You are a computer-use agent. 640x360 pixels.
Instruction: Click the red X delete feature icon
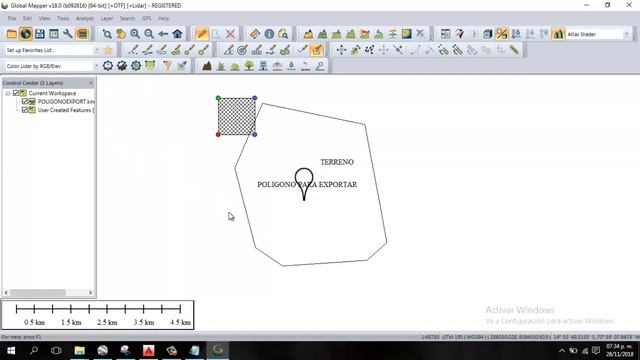point(230,34)
